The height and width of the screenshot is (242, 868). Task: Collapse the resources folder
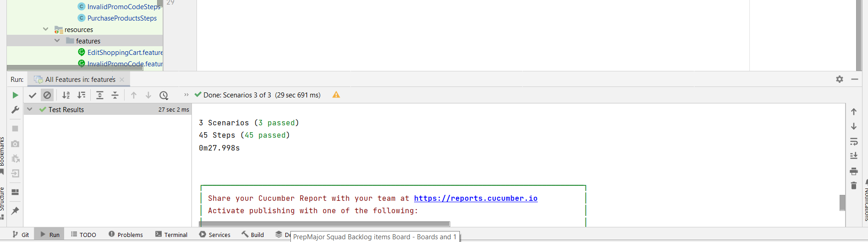tap(45, 29)
